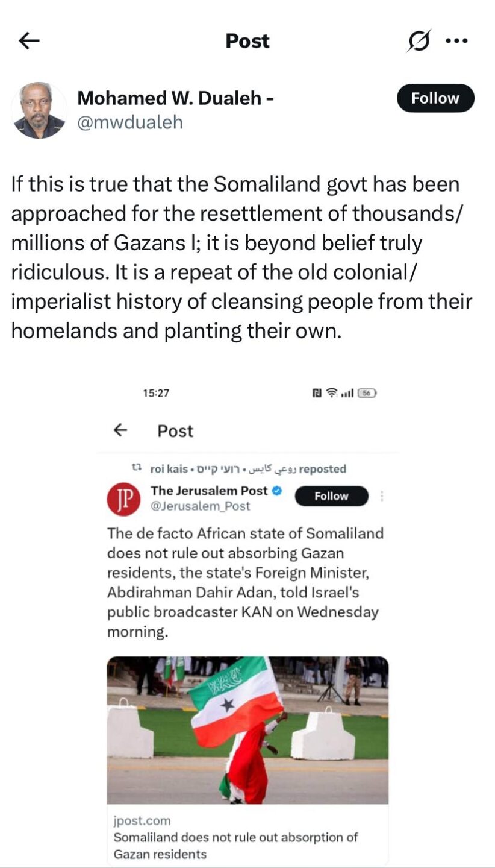Follow Mohamed W. Dualeh
The height and width of the screenshot is (868, 495).
pyautogui.click(x=435, y=98)
